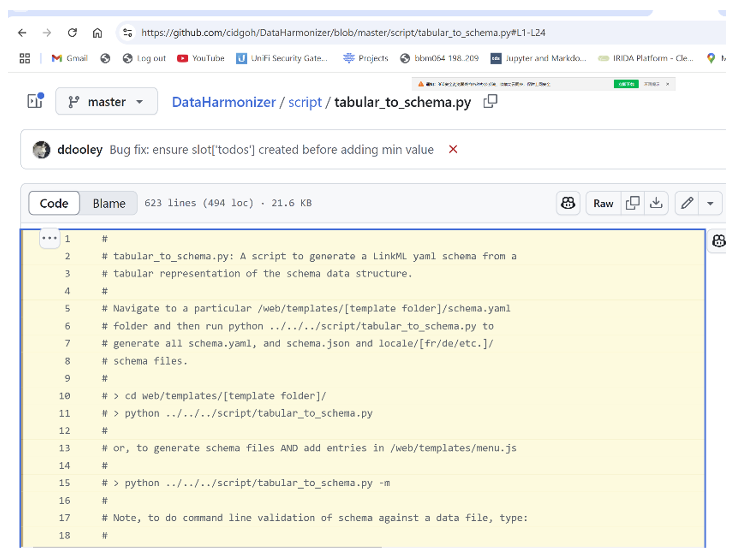Screen dimensions: 736x560
Task: Switch to Blame view tab
Action: pos(109,203)
